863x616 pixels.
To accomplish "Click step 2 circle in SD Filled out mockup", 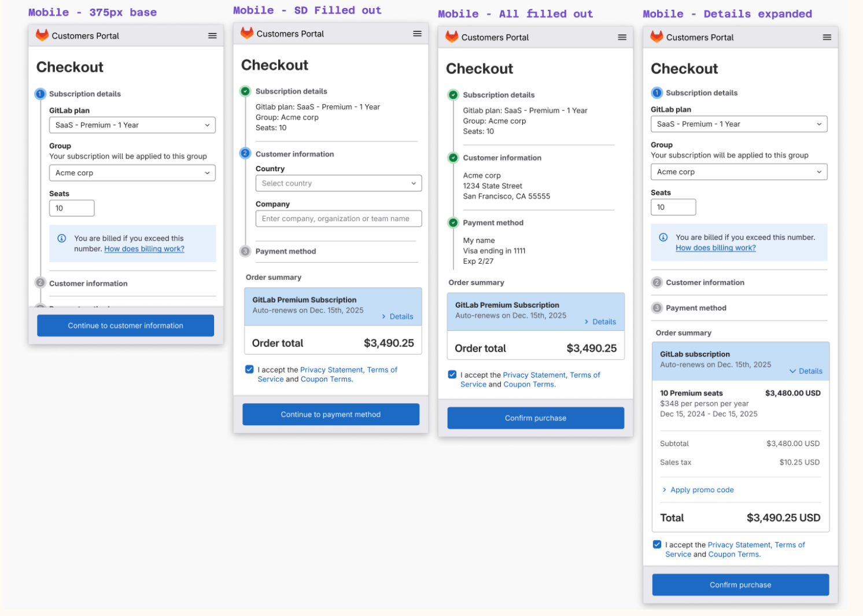I will click(x=245, y=153).
